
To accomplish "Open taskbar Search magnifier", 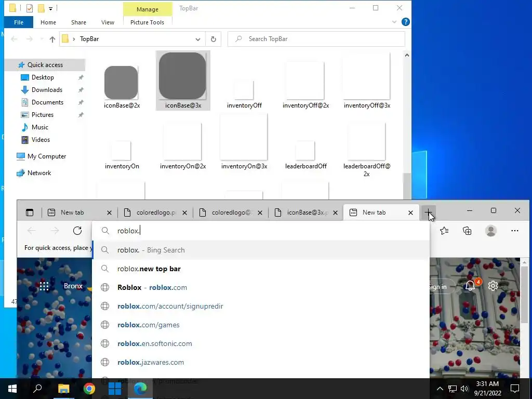I will click(37, 389).
